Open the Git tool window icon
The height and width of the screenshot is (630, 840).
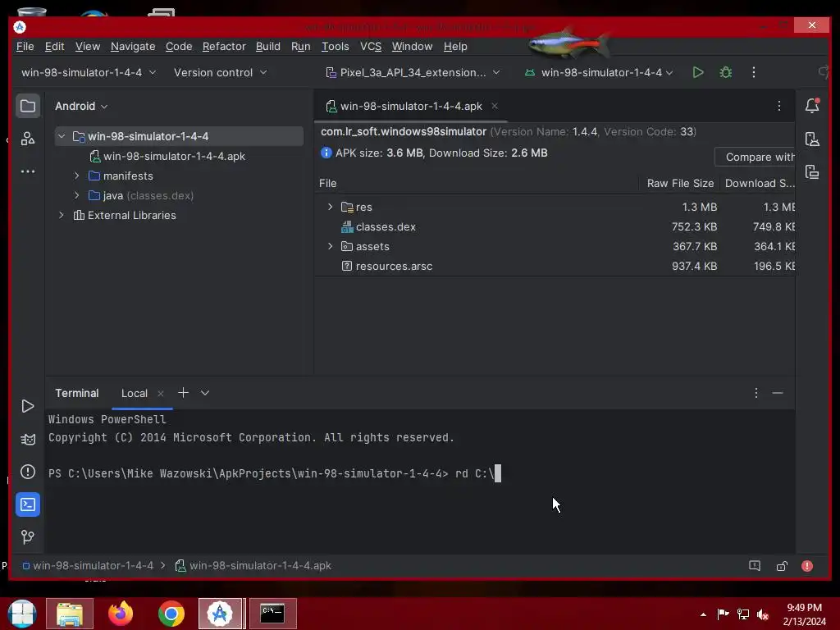coord(28,536)
